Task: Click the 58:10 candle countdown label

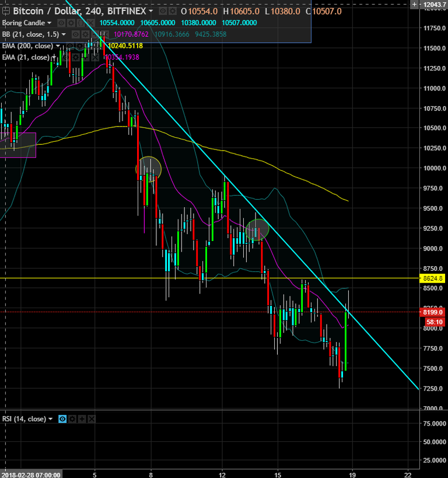Action: (435, 322)
